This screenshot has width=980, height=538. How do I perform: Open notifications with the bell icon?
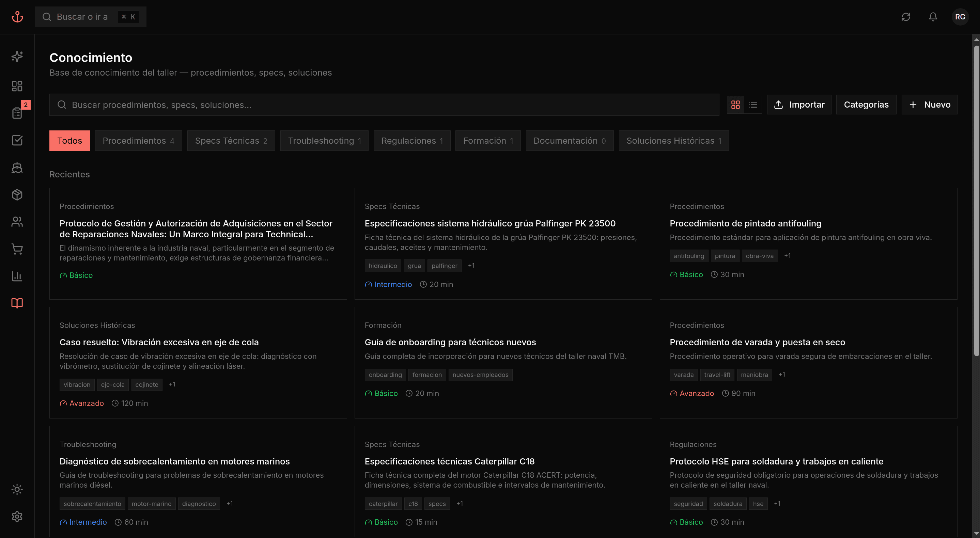932,17
